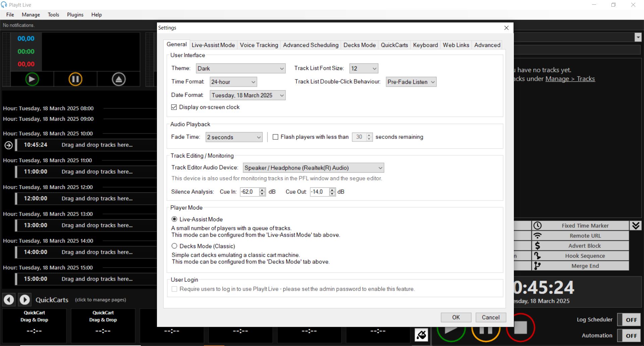This screenshot has height=346, width=644.
Task: Click the Cue Out value field
Action: pos(319,192)
